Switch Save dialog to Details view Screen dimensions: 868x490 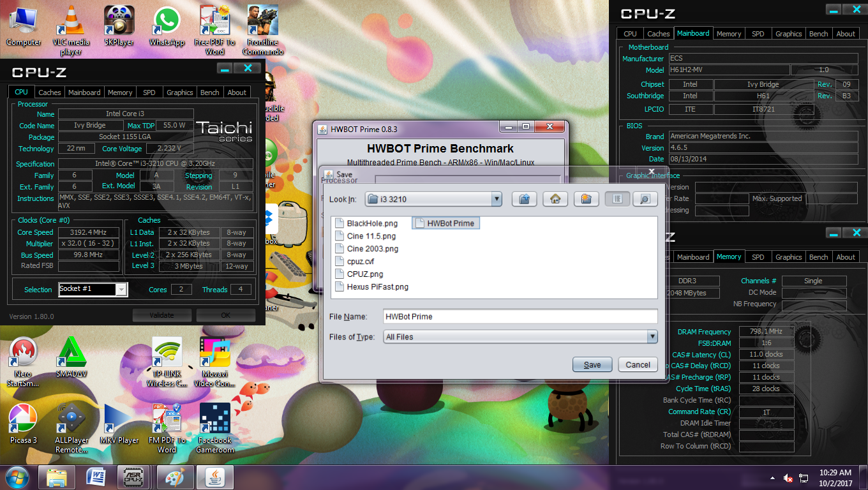pos(645,199)
